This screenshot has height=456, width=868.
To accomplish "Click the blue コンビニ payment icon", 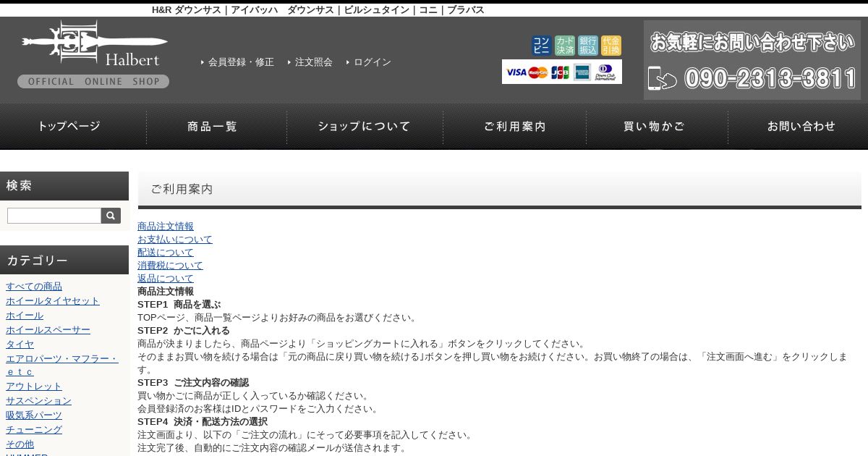I will pyautogui.click(x=541, y=46).
